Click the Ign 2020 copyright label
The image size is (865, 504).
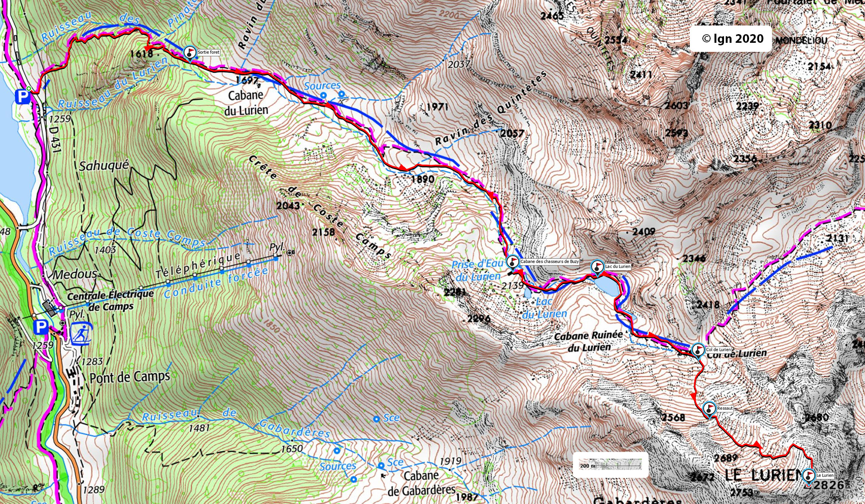[x=733, y=39]
